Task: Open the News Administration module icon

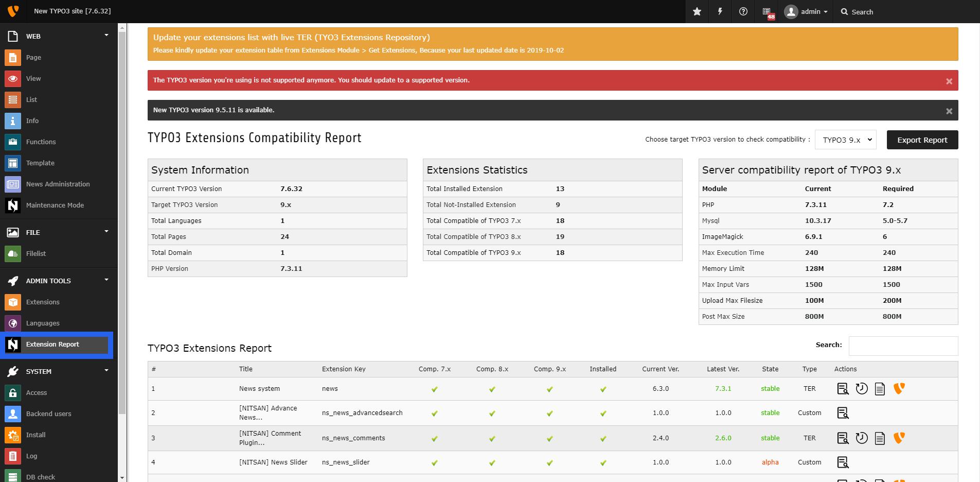Action: click(x=13, y=184)
